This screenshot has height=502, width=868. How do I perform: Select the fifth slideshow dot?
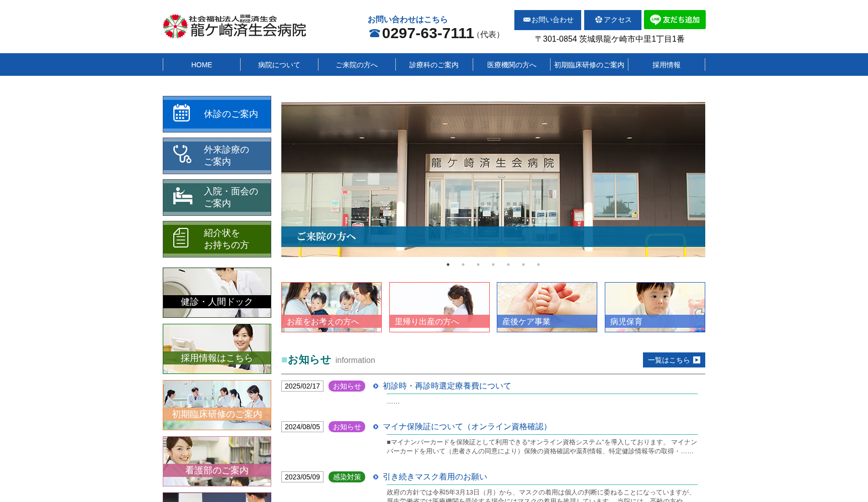(x=508, y=265)
